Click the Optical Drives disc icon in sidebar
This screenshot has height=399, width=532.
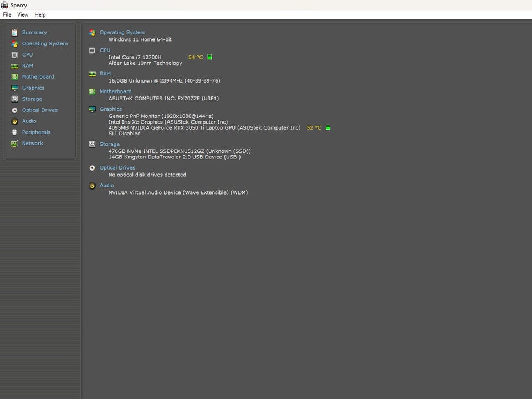point(14,110)
